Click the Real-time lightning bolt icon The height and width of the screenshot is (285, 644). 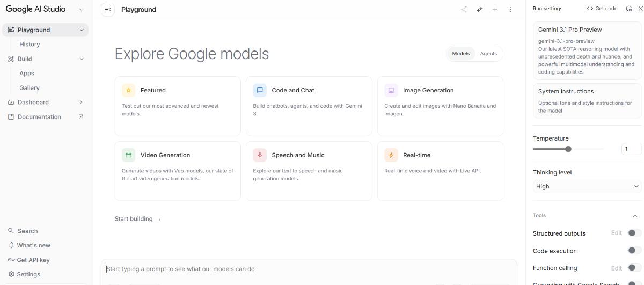click(391, 155)
